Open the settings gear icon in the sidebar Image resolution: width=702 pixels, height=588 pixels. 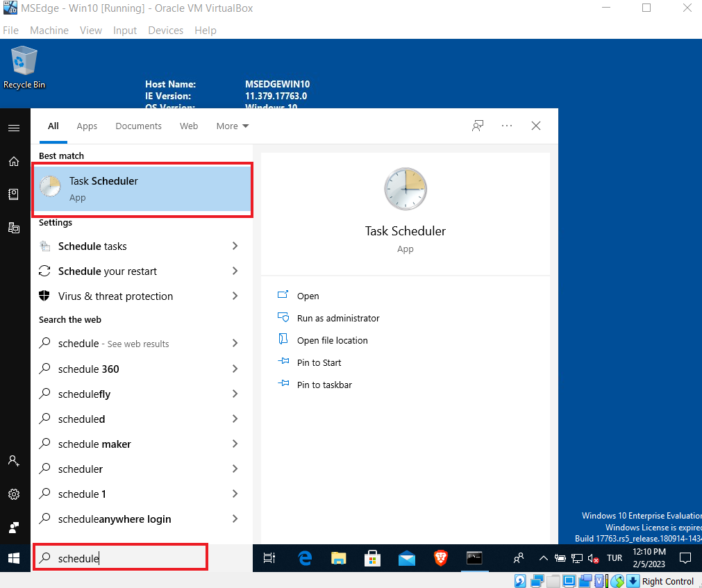point(14,494)
